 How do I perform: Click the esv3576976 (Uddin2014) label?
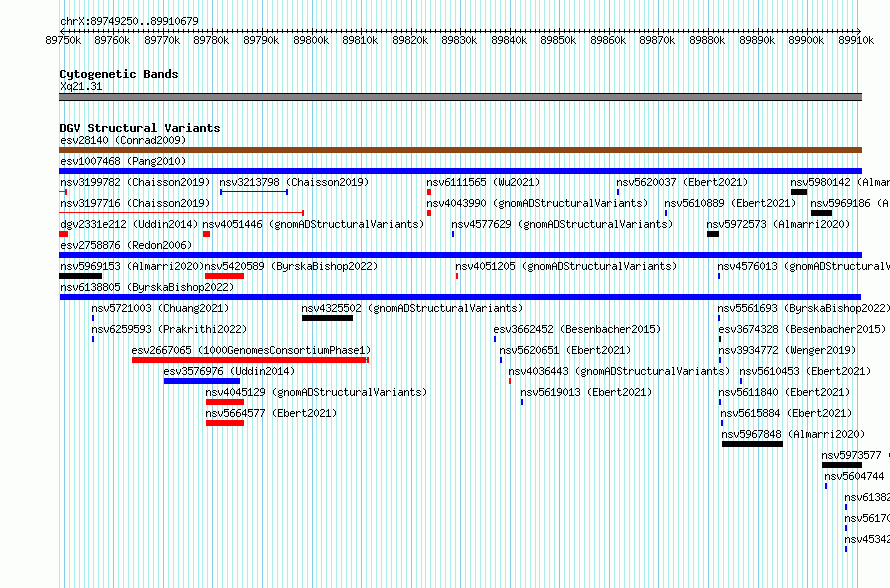[229, 371]
